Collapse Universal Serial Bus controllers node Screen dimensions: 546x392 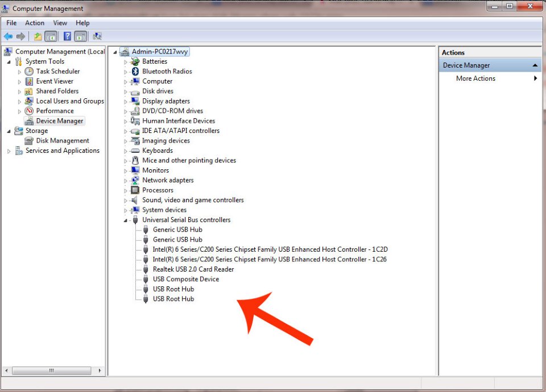(x=125, y=220)
